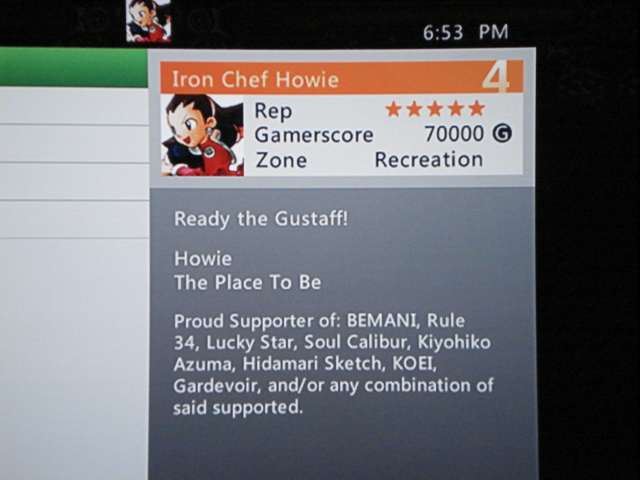Click the first reputation star
The width and height of the screenshot is (640, 480).
(x=393, y=109)
